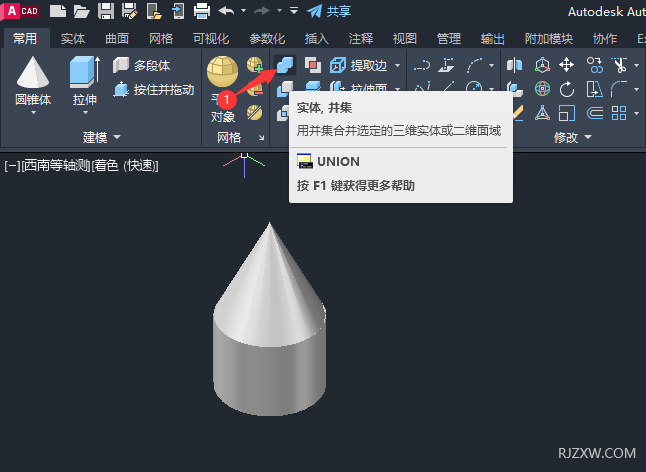Click the refine mesh icon
Image resolution: width=646 pixels, height=472 pixels.
click(x=255, y=112)
